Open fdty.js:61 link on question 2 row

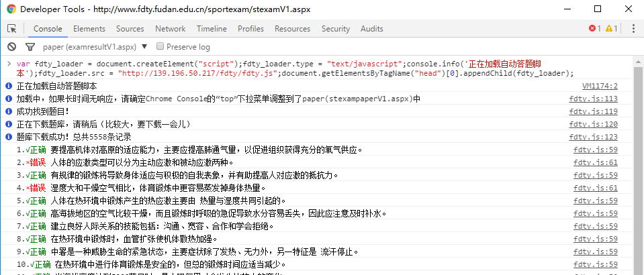tap(596, 162)
